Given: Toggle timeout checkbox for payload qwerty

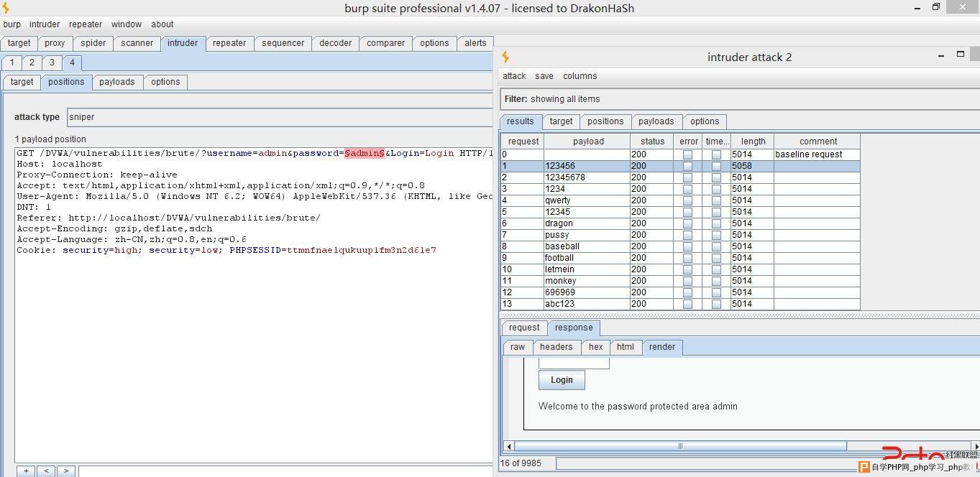Looking at the screenshot, I should (x=716, y=200).
